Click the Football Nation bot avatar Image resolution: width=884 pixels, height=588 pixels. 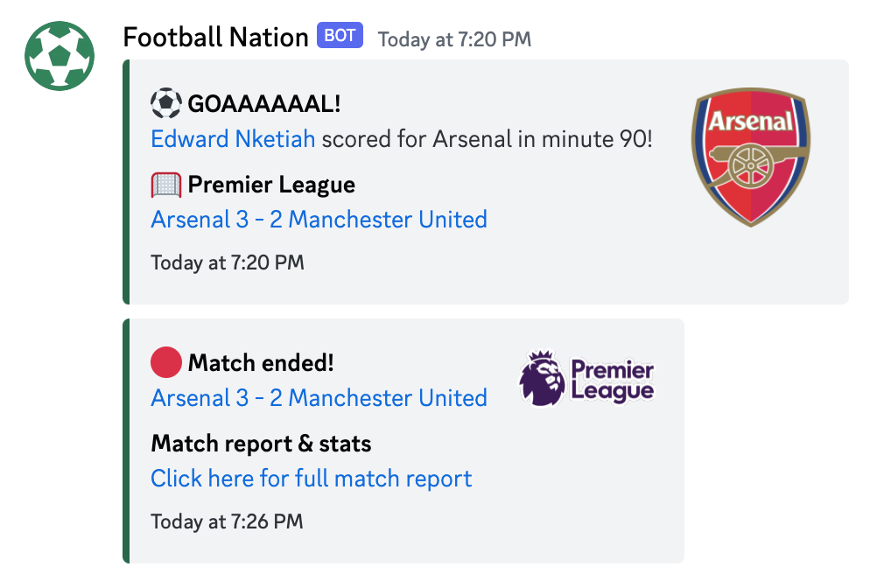click(x=60, y=56)
